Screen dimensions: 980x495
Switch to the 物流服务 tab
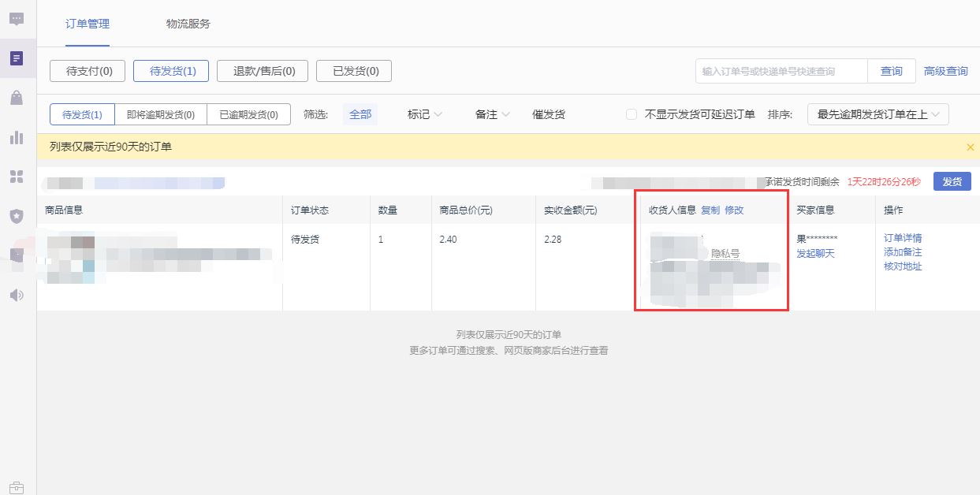click(x=188, y=24)
